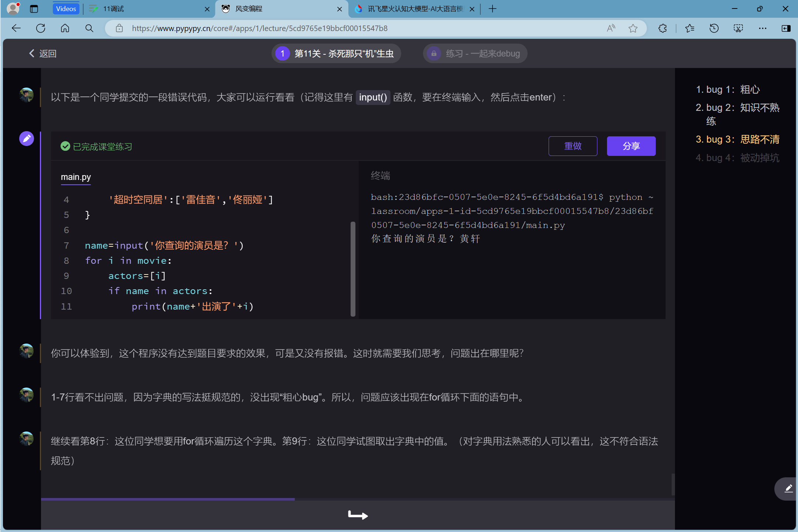Click the search magnifier icon
This screenshot has width=798, height=532.
pos(89,28)
